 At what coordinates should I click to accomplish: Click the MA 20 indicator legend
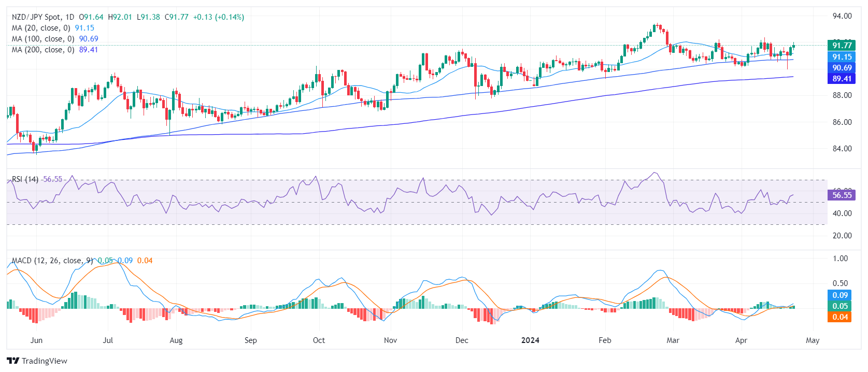pos(41,28)
